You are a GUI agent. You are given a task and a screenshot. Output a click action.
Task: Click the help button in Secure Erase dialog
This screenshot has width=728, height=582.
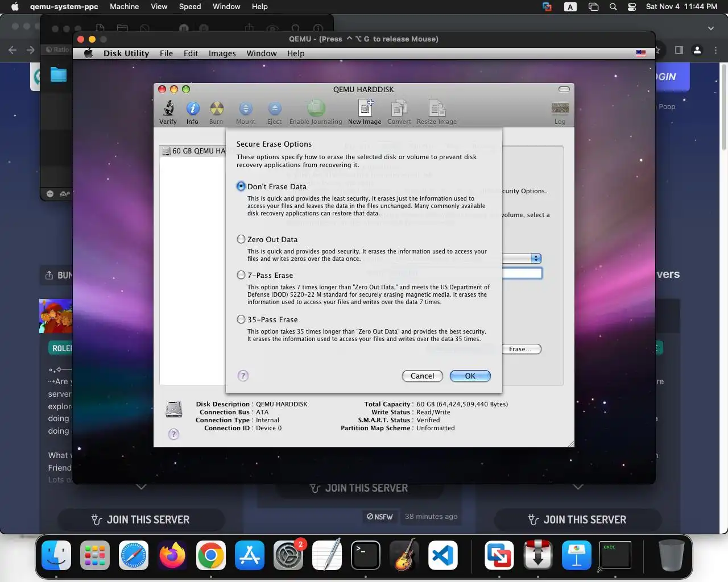click(243, 376)
